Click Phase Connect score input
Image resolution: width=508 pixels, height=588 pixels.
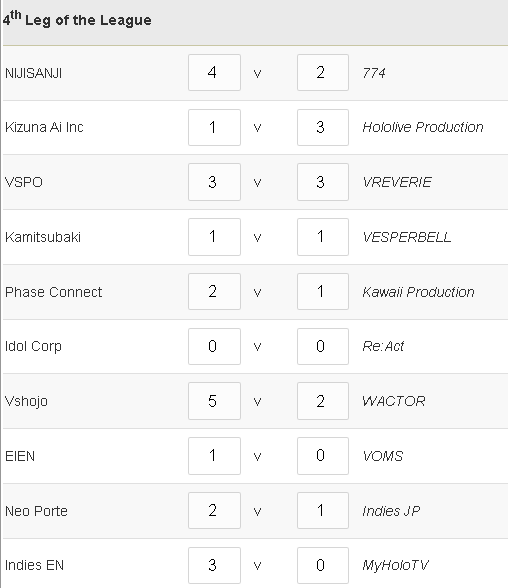(x=214, y=291)
